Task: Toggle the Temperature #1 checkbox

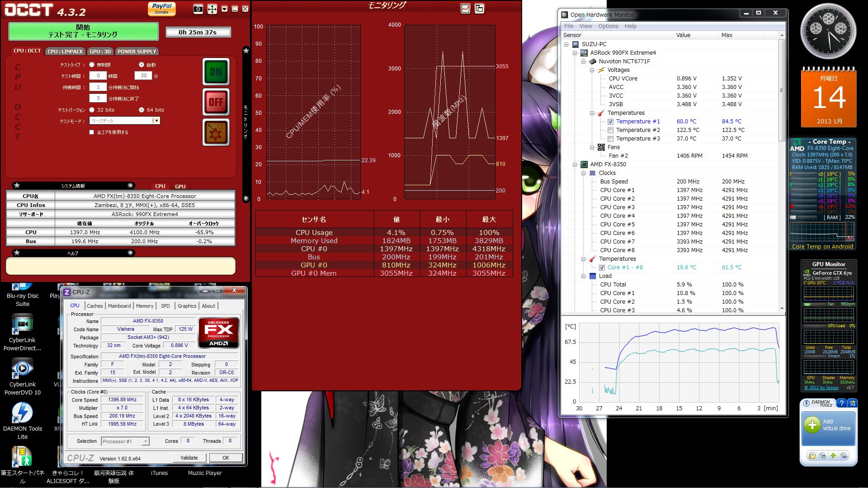Action: pos(610,122)
